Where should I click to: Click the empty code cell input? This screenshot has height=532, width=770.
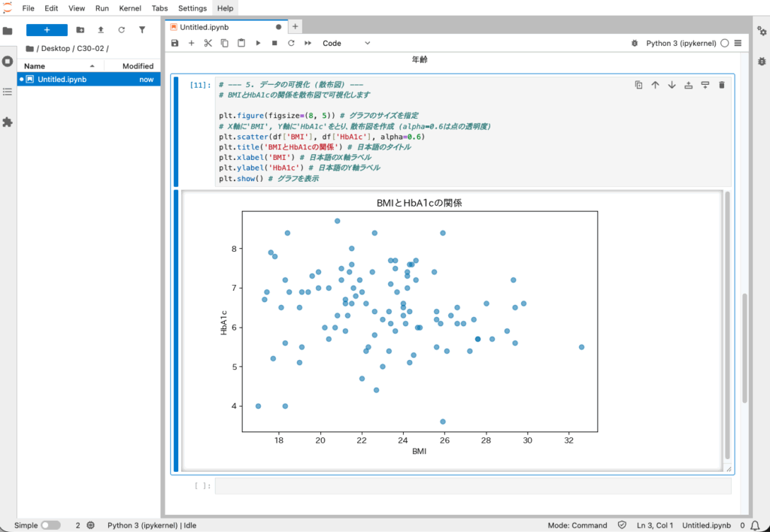pyautogui.click(x=472, y=486)
